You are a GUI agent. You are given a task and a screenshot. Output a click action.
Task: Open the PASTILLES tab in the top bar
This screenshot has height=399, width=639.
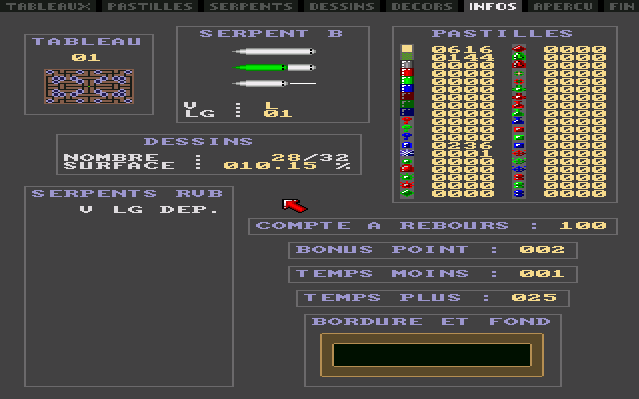point(150,6)
